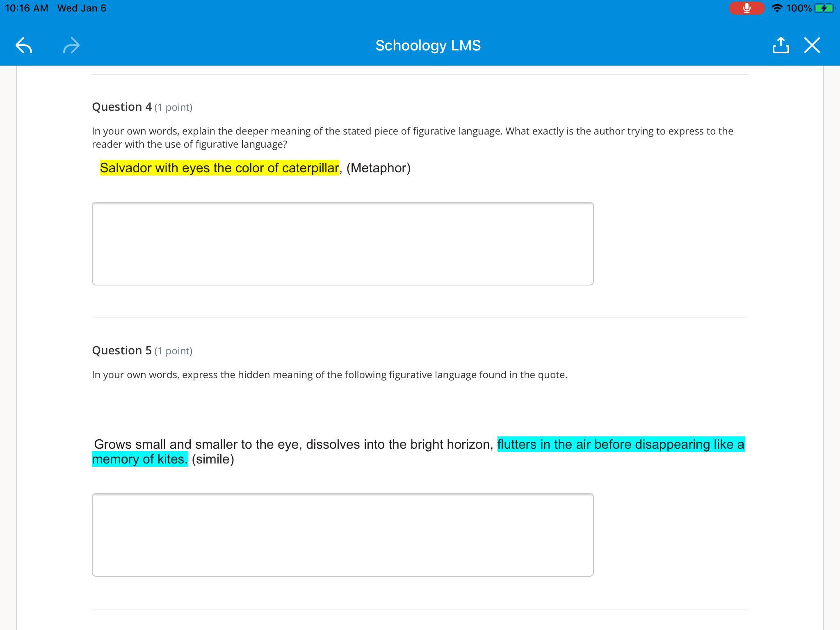Tap the back arrow icon
Screen dimensions: 840x630
(x=24, y=45)
